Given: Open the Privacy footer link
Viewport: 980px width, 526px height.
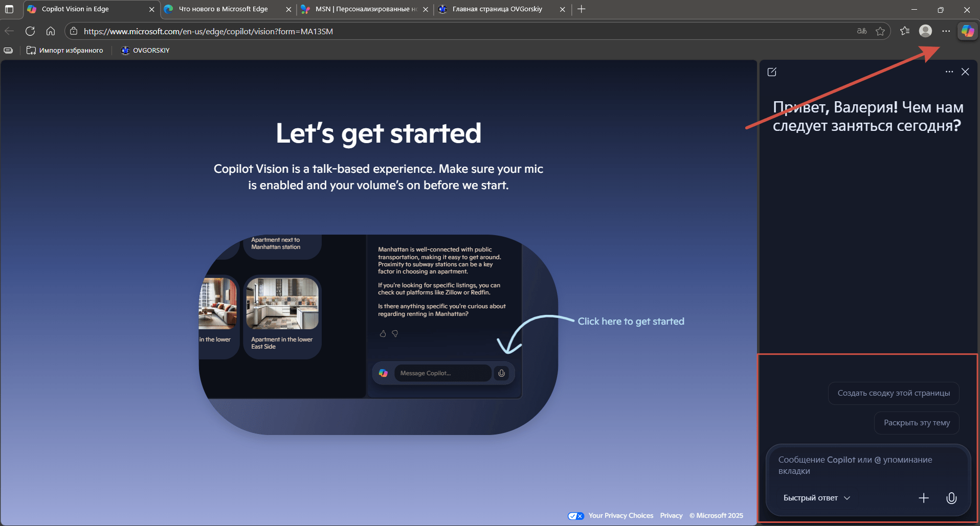Looking at the screenshot, I should pyautogui.click(x=671, y=515).
